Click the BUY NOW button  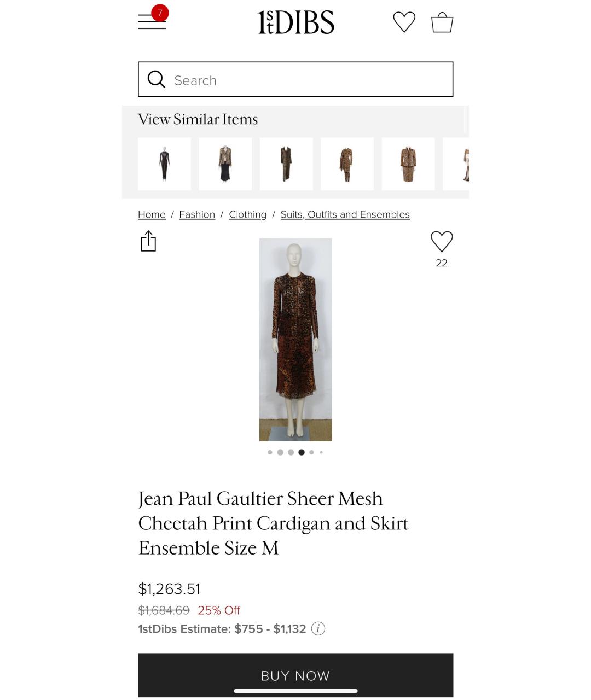pos(296,675)
